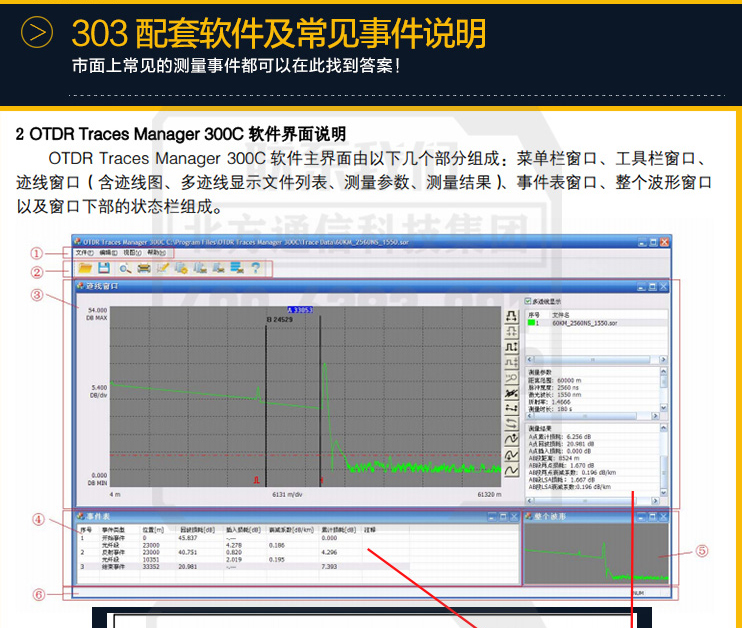The image size is (742, 628).
Task: Click the greyed horizontal zoom-out pulse icon
Action: pos(512,331)
